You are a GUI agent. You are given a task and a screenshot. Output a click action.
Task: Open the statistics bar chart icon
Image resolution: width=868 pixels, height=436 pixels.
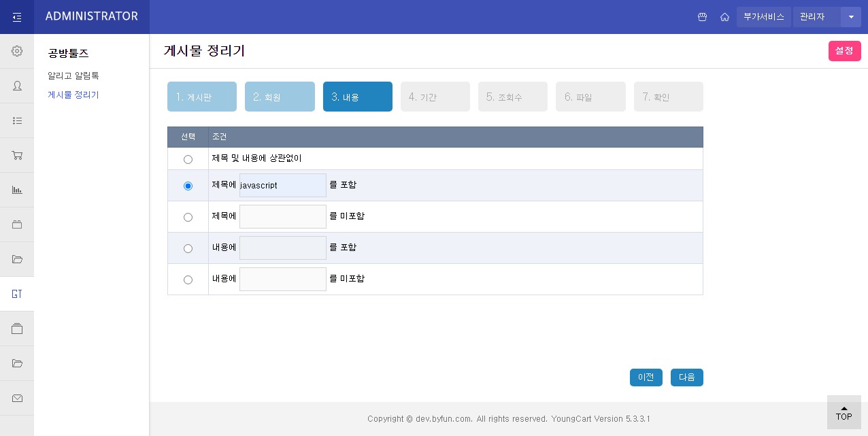(x=17, y=190)
